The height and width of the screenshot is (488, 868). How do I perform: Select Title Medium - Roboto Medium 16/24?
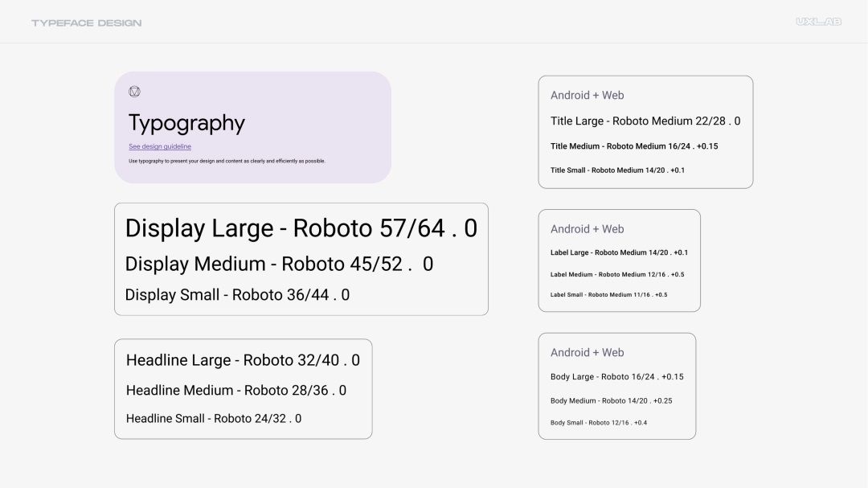point(634,146)
